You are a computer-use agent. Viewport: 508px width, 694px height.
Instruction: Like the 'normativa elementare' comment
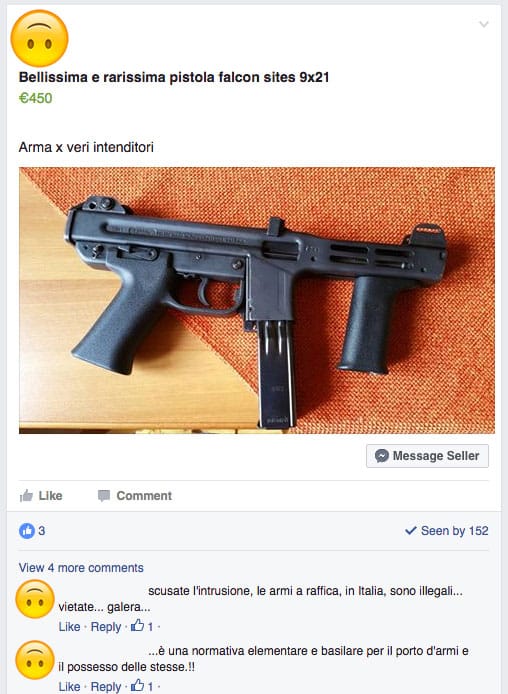[69, 686]
